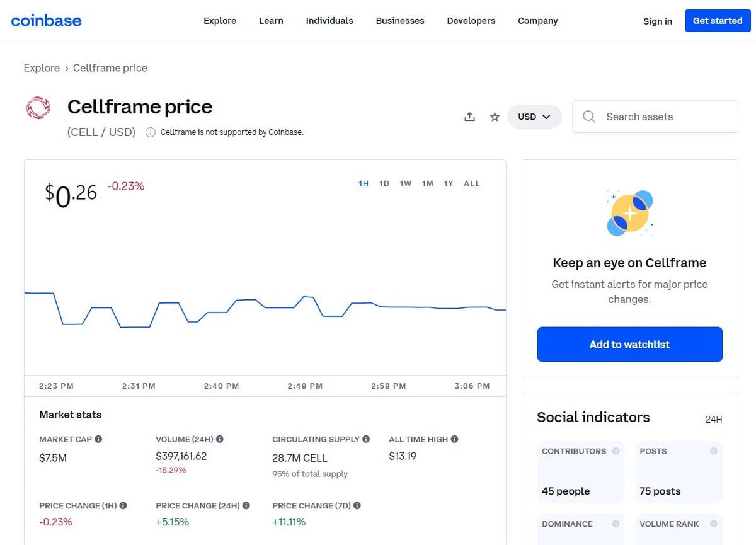This screenshot has height=545, width=756.
Task: Click the Add to watchlist button
Action: pos(630,344)
